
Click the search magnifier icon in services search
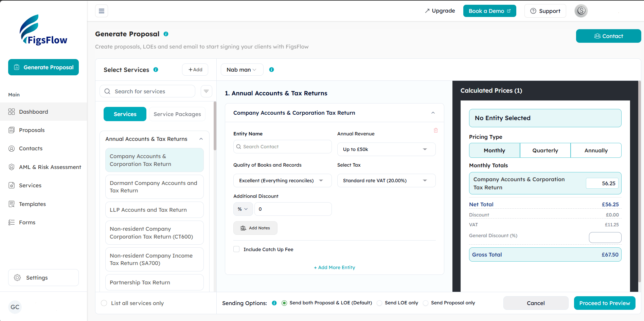point(107,91)
